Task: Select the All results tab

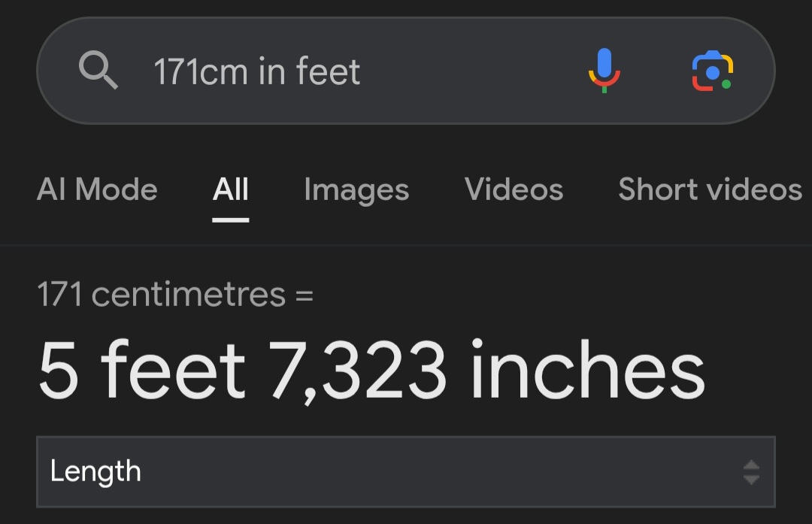Action: (230, 189)
